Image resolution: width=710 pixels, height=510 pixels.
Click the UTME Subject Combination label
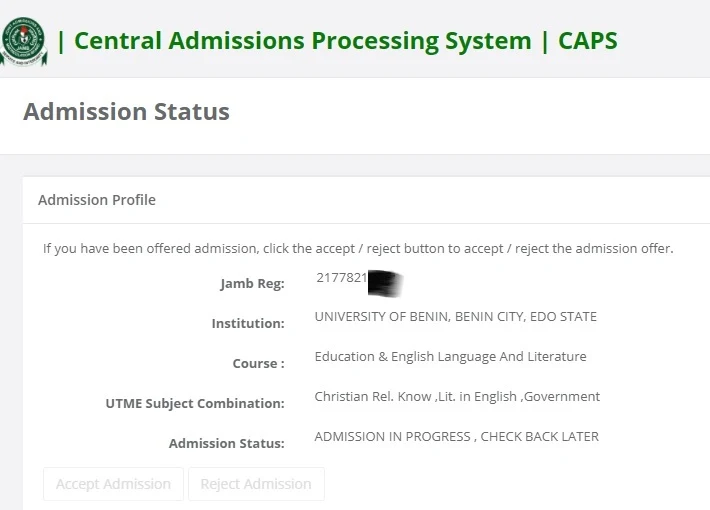195,404
